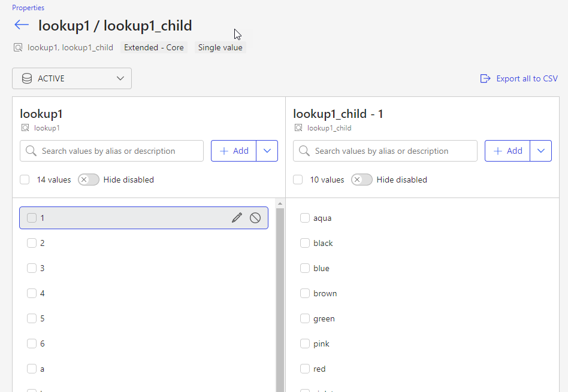Click search magnifier icon in lookup1 panel

[x=31, y=151]
